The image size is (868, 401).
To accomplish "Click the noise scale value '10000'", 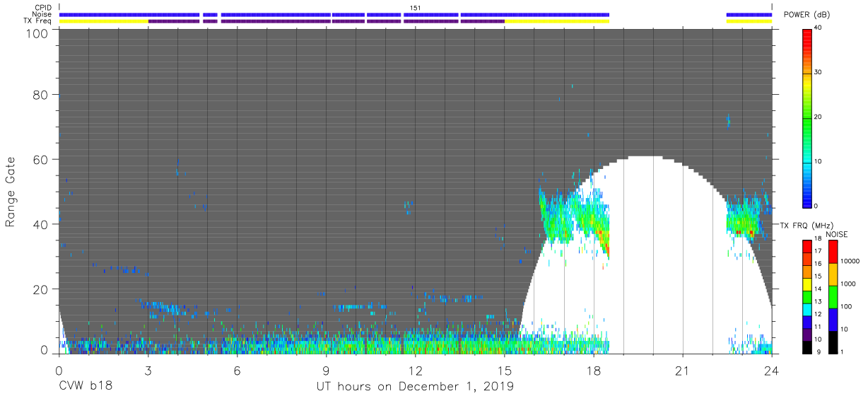I will pyautogui.click(x=850, y=260).
